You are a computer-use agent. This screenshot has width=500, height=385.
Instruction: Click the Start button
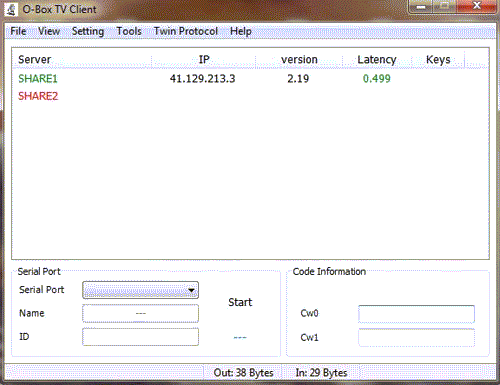[x=240, y=302]
